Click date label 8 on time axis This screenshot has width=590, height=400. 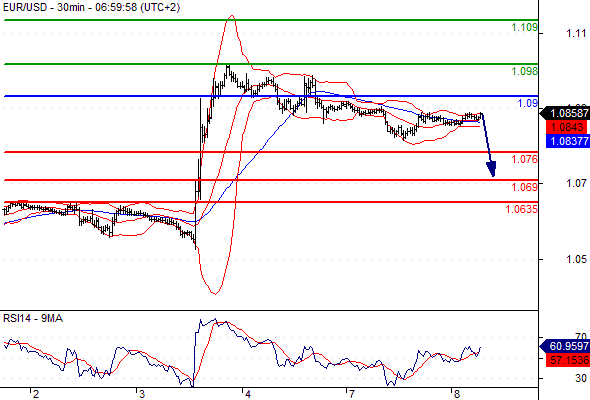coord(457,394)
